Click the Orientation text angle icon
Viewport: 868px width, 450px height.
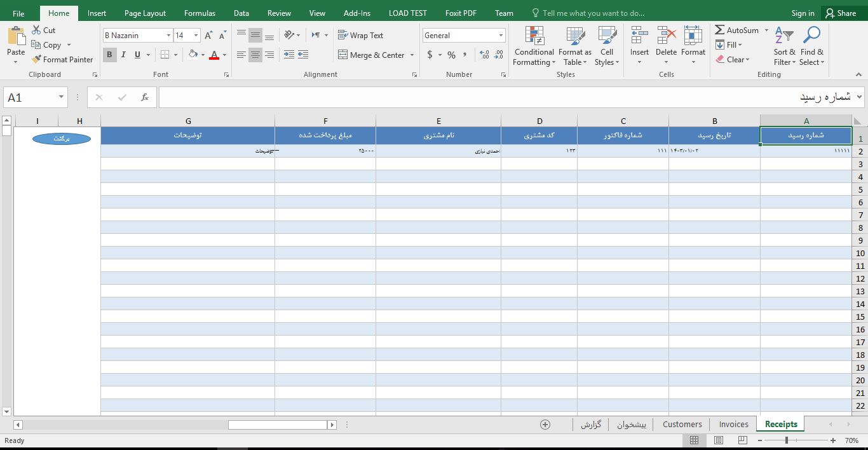pyautogui.click(x=289, y=35)
